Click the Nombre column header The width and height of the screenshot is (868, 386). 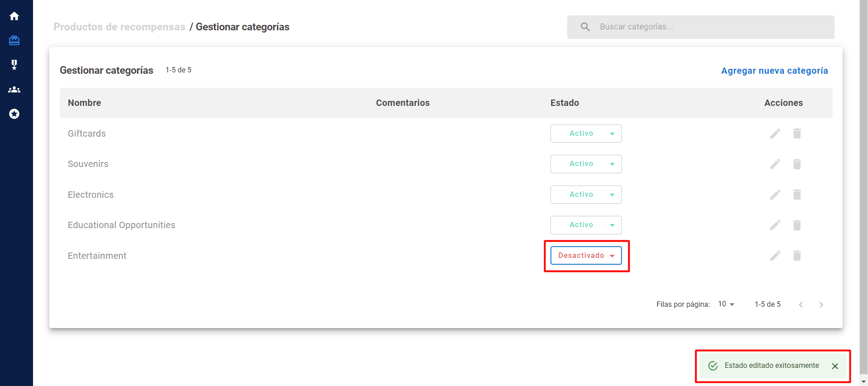pos(85,103)
